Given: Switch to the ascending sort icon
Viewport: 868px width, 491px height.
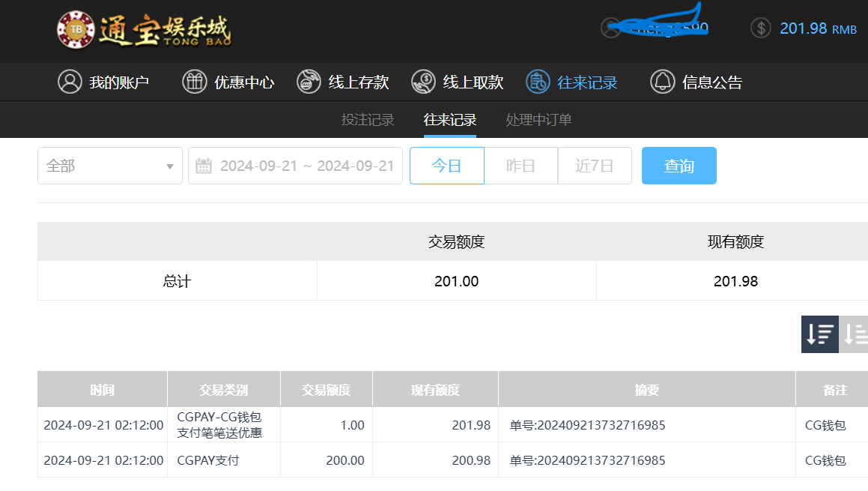Looking at the screenshot, I should [x=855, y=334].
